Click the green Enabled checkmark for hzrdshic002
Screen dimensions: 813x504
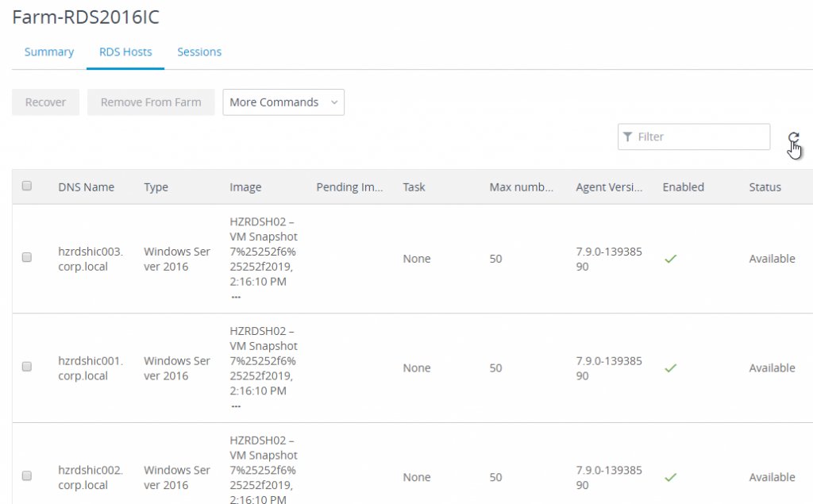click(670, 476)
